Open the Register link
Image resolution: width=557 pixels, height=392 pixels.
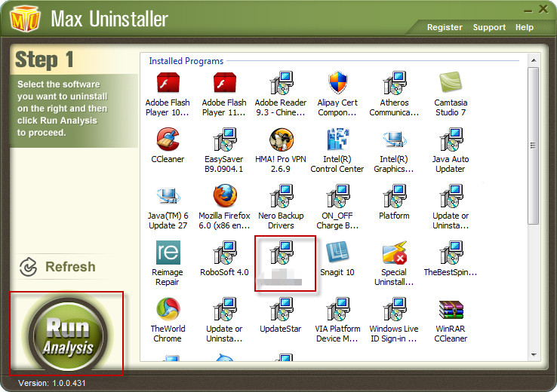pos(445,27)
